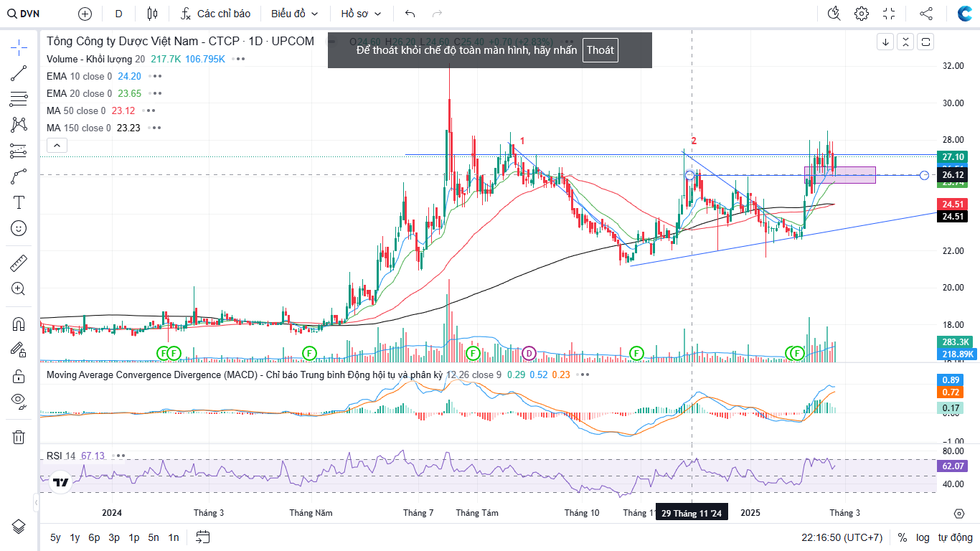Open more options for EMA 10
The width and height of the screenshot is (980, 551).
click(x=154, y=76)
